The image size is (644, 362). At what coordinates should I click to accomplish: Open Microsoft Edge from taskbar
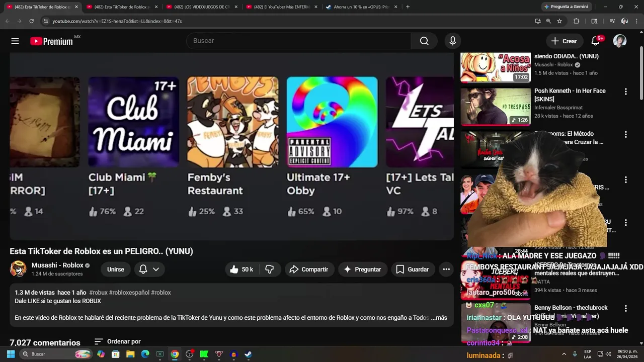(145, 354)
